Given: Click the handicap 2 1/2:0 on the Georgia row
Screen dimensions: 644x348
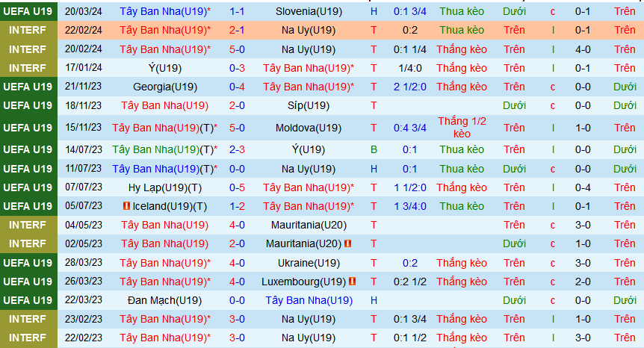Looking at the screenshot, I should pyautogui.click(x=410, y=87).
